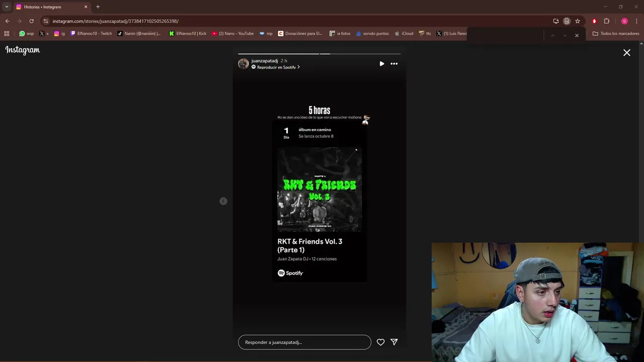Image resolution: width=644 pixels, height=362 pixels.
Task: Click the find-in-page icon in the address bar
Action: (567, 21)
